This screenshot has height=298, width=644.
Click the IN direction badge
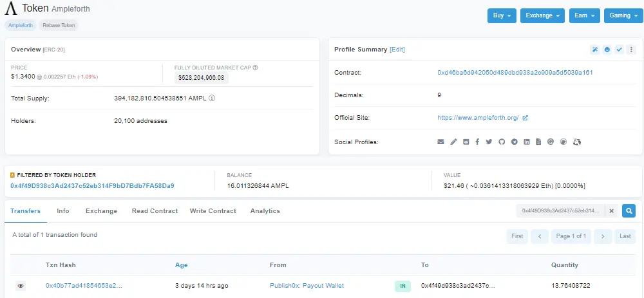click(x=402, y=286)
